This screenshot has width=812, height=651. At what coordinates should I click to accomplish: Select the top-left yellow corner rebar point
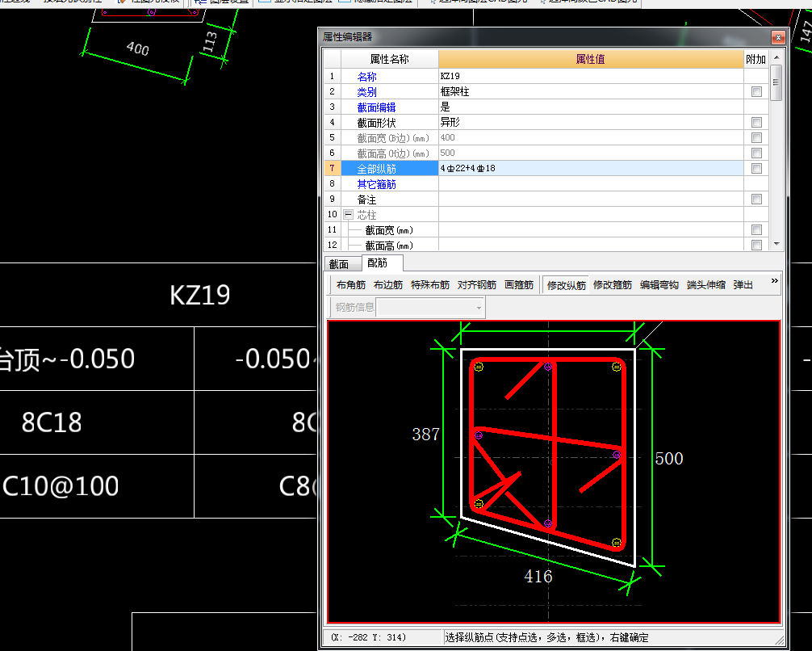[479, 367]
